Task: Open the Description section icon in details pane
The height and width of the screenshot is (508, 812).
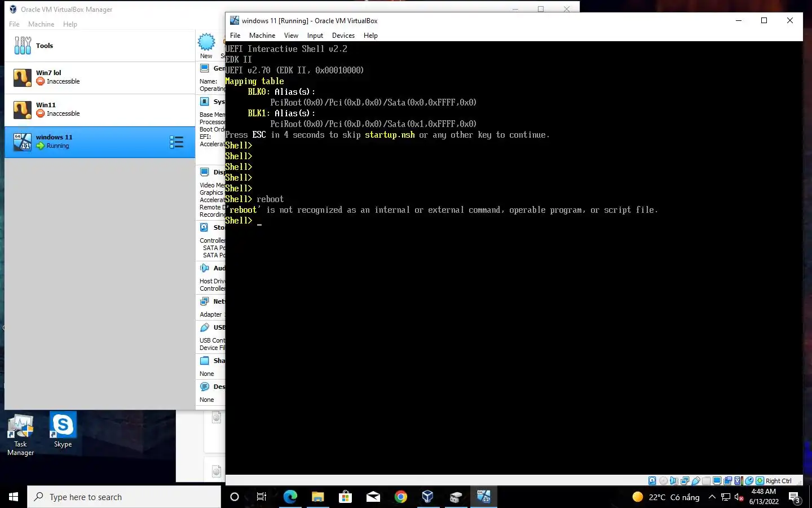Action: pos(205,387)
